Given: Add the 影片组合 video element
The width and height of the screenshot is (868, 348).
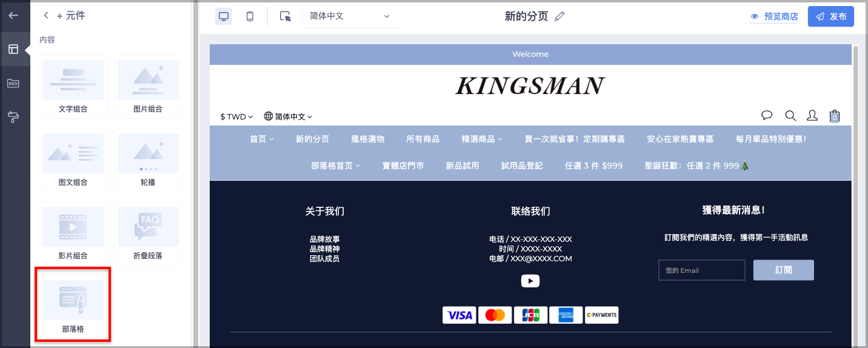Looking at the screenshot, I should pyautogui.click(x=73, y=233).
